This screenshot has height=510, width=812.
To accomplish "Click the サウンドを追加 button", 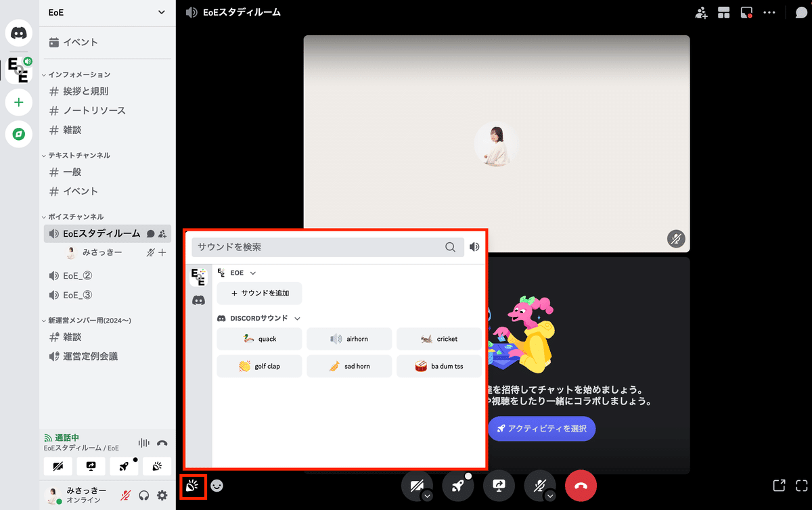I will tap(259, 294).
